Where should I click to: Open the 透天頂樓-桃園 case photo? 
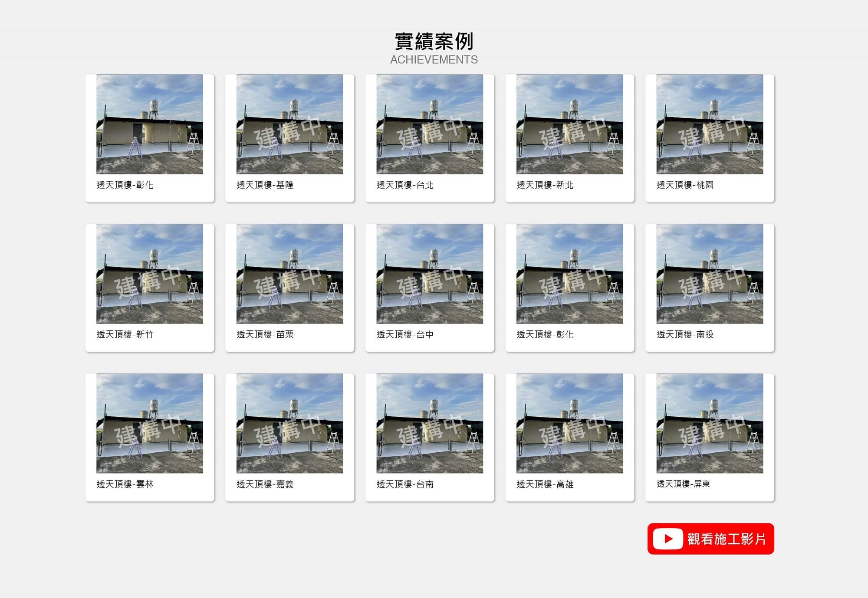point(710,124)
